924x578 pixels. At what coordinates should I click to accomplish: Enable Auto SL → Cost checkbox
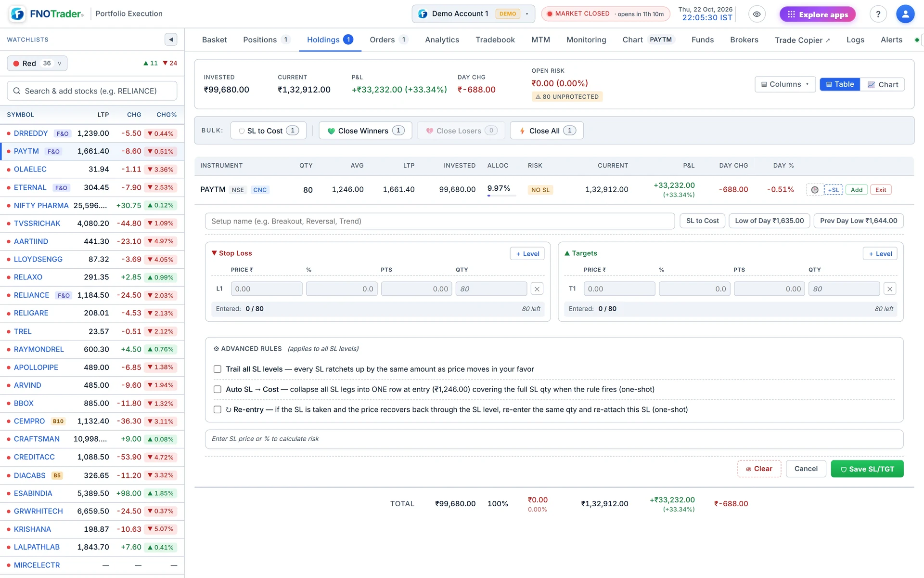[x=218, y=389]
